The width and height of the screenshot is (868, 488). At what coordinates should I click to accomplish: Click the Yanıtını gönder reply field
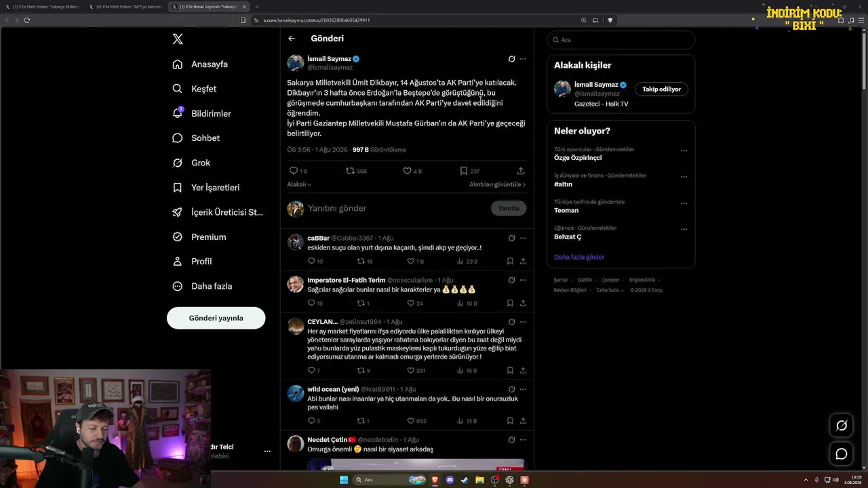397,208
